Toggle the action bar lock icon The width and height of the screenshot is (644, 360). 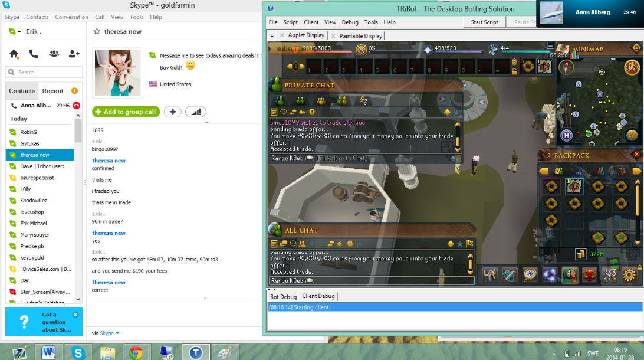514,71
